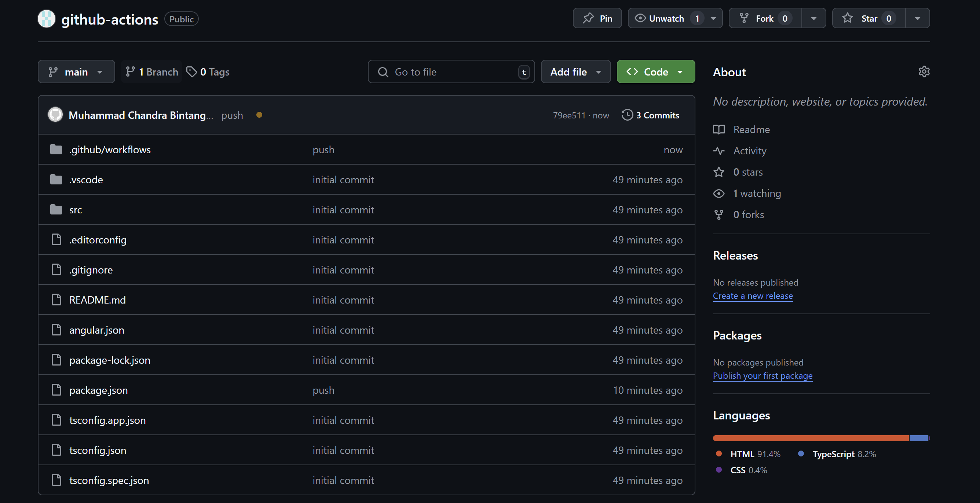Screen dimensions: 980x503
Task: Click the HTML segment of the language bar
Action: point(811,438)
